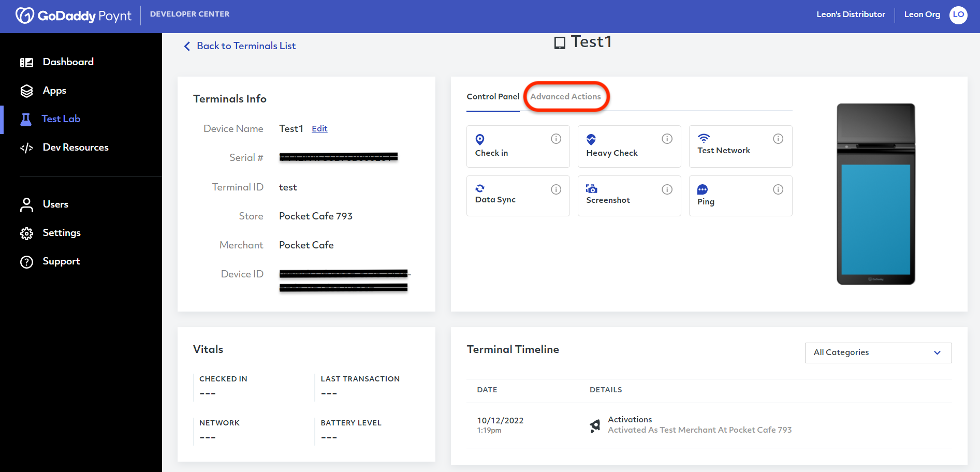This screenshot has height=472, width=980.
Task: Click the Heavy Check icon
Action: point(591,139)
